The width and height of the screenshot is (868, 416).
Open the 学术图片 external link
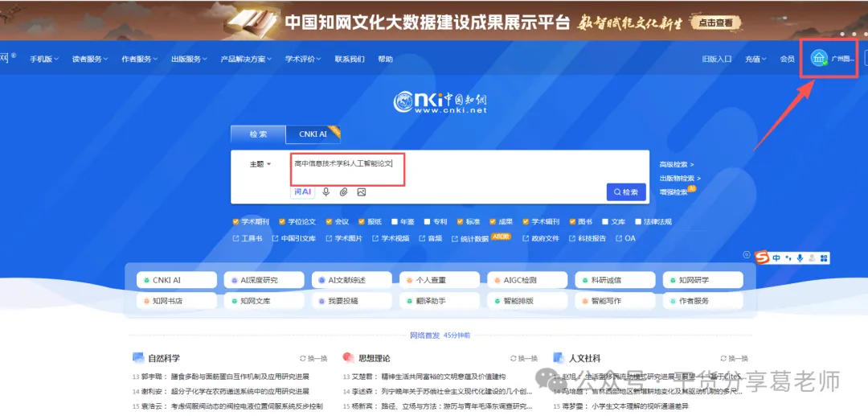[x=344, y=238]
